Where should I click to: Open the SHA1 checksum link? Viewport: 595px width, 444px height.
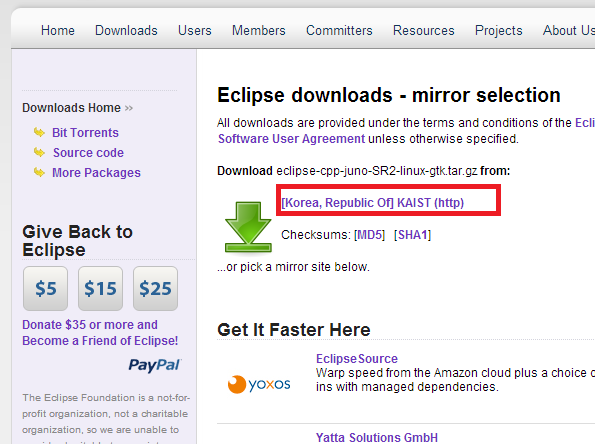point(412,235)
